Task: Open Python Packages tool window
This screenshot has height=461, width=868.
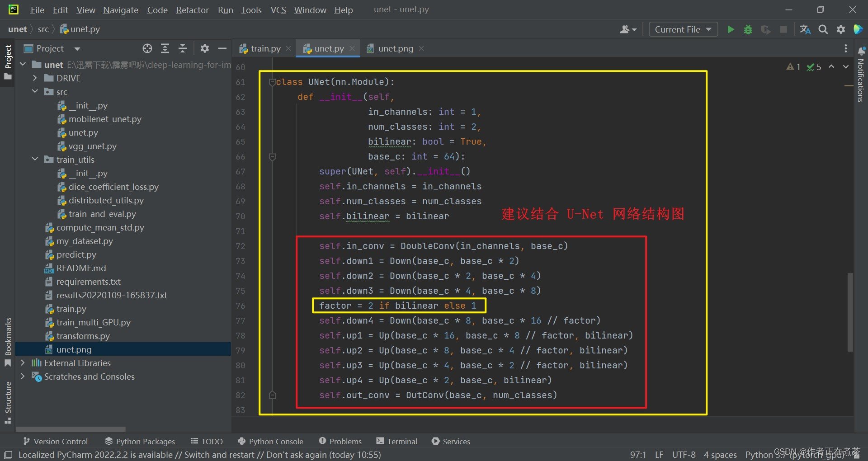Action: point(140,441)
